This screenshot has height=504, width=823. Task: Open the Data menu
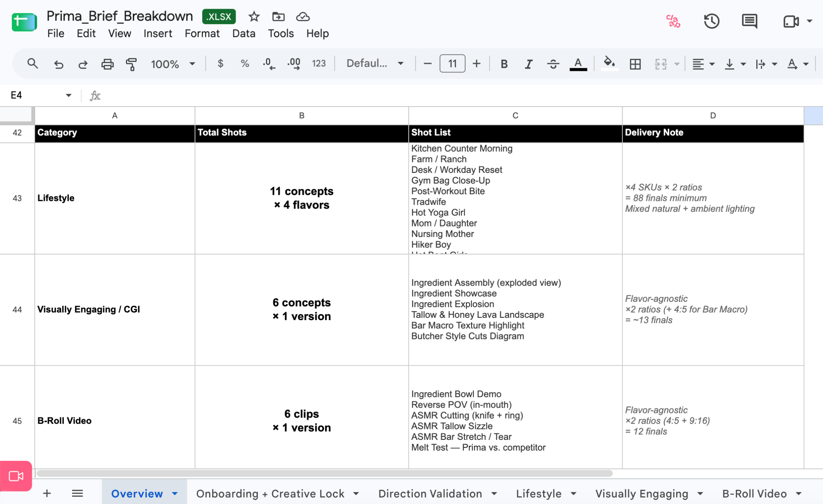pyautogui.click(x=244, y=33)
